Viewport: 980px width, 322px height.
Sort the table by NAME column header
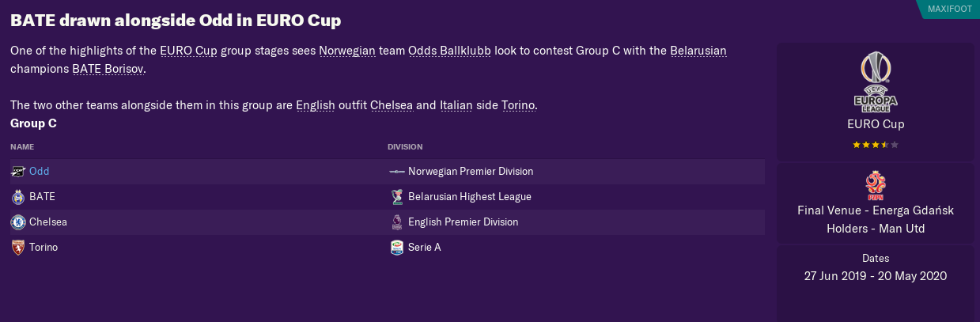click(22, 147)
